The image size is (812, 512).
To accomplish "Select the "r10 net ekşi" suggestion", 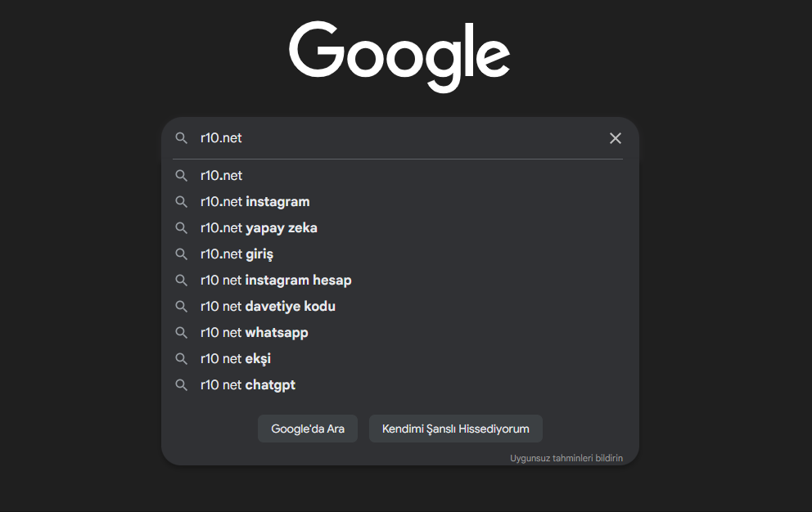I will (236, 359).
